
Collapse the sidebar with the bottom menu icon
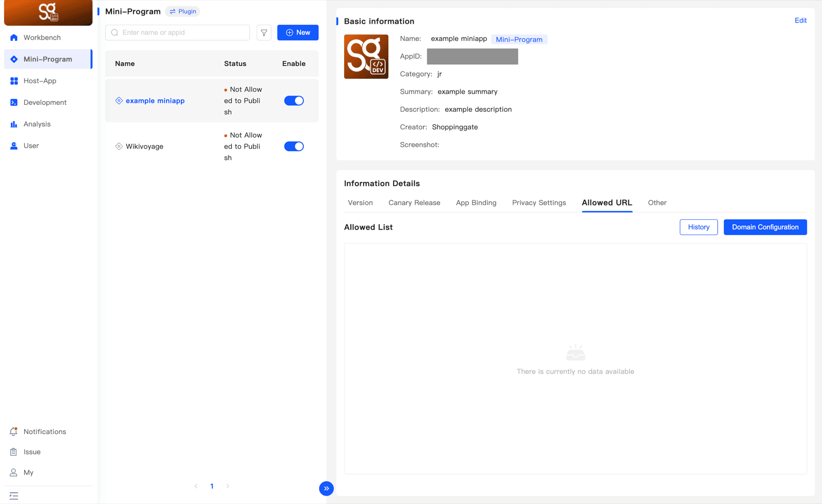coord(14,496)
